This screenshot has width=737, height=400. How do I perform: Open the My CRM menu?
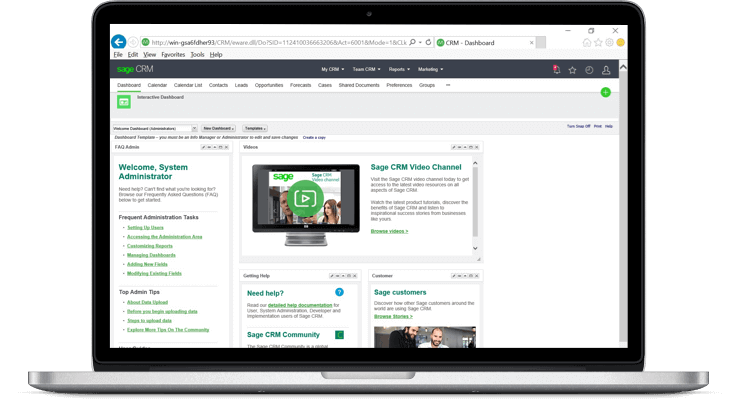pyautogui.click(x=331, y=70)
